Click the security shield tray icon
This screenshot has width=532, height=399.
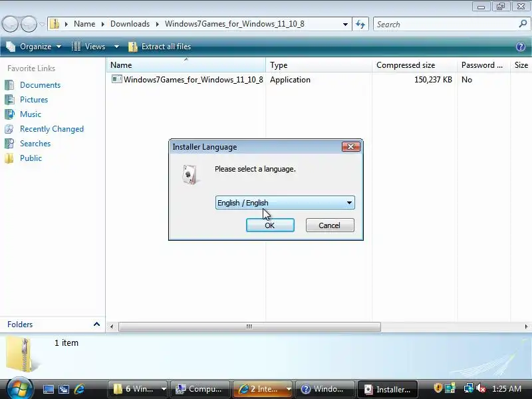pos(438,388)
